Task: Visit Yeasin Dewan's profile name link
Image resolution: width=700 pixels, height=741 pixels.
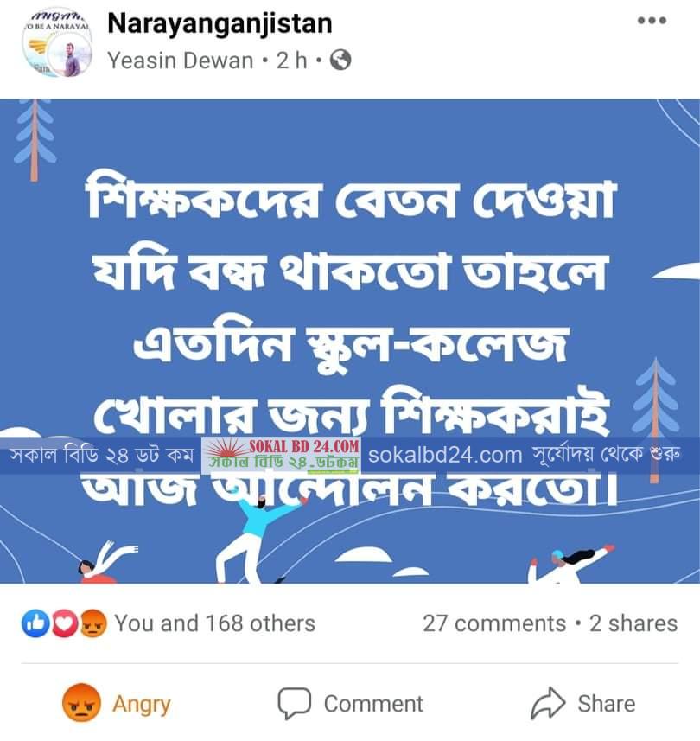Action: pyautogui.click(x=181, y=61)
